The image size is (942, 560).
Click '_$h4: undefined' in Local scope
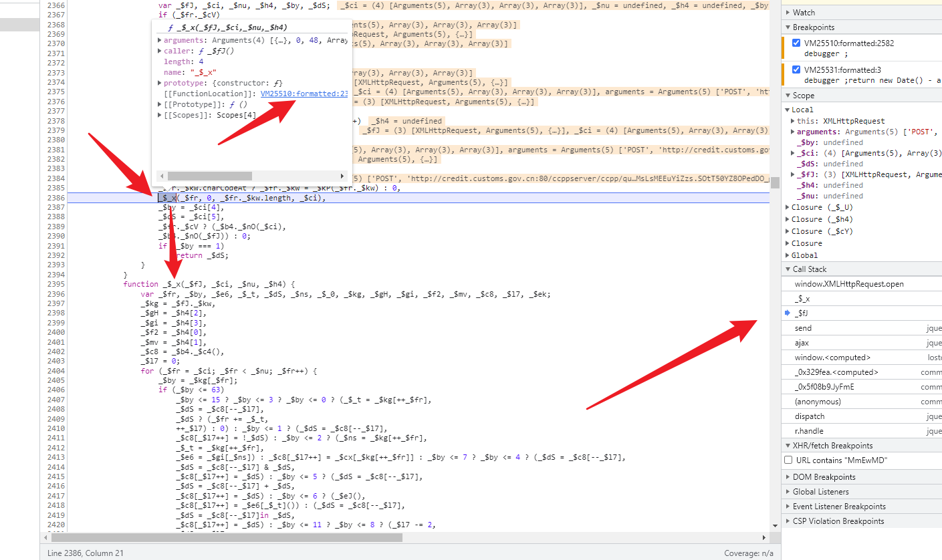(829, 186)
